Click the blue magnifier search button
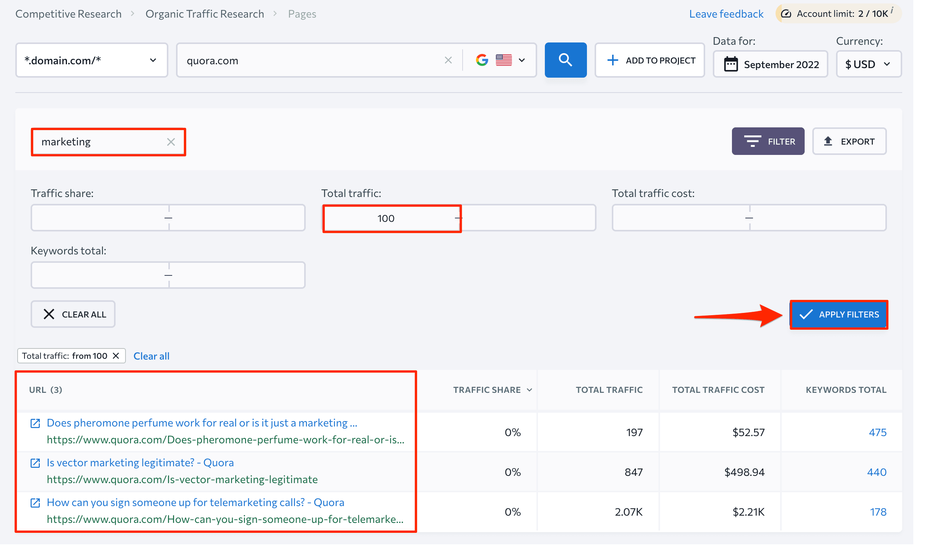Image resolution: width=929 pixels, height=560 pixels. click(566, 60)
